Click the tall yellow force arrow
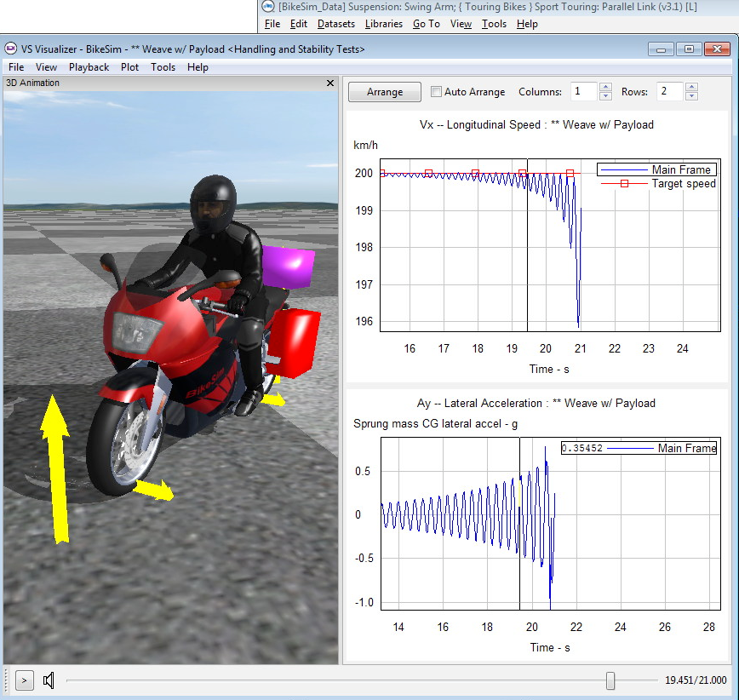Image resolution: width=739 pixels, height=700 pixels. [55, 469]
